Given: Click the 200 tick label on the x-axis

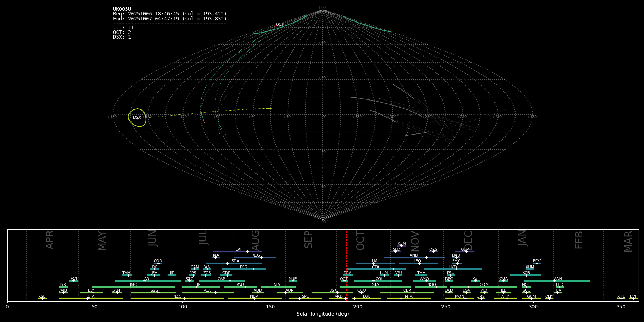Looking at the screenshot, I should coord(358,307).
